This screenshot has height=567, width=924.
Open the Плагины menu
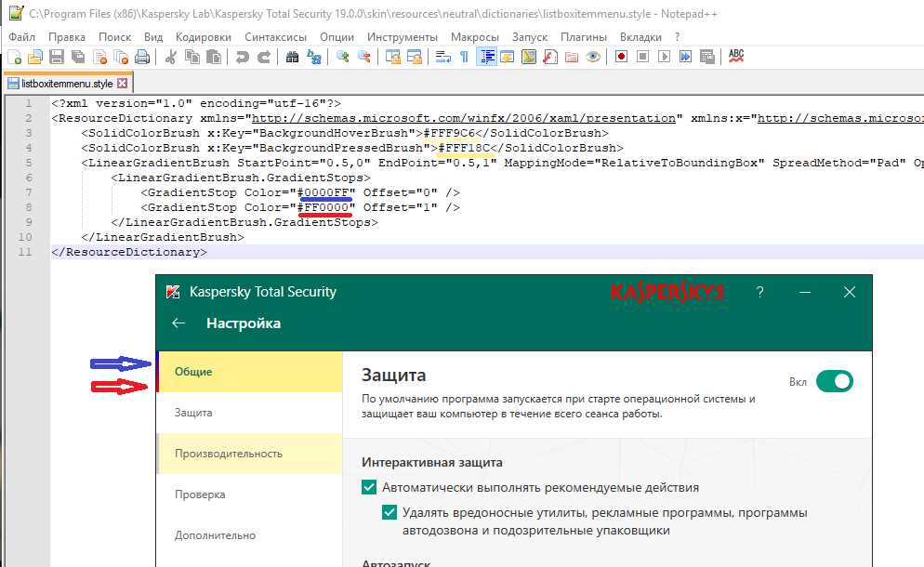584,36
